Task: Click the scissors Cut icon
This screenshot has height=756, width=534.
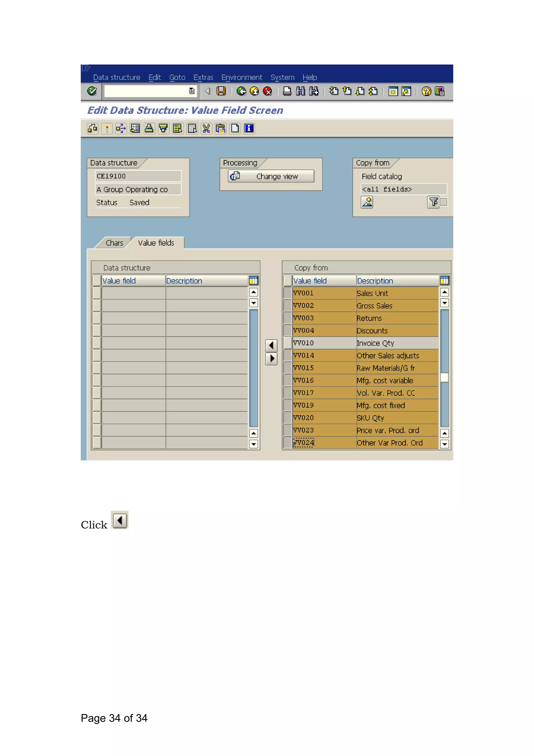Action: click(206, 128)
